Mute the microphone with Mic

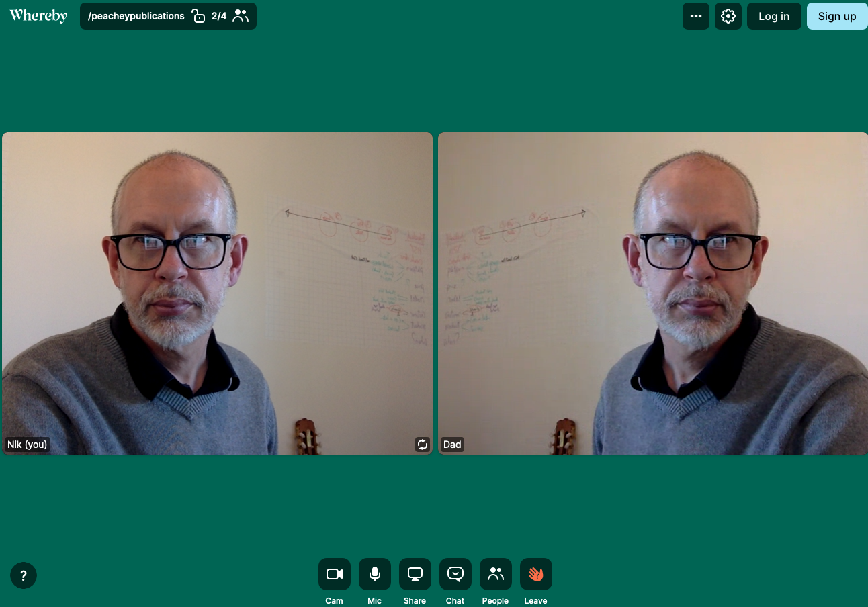coord(374,574)
